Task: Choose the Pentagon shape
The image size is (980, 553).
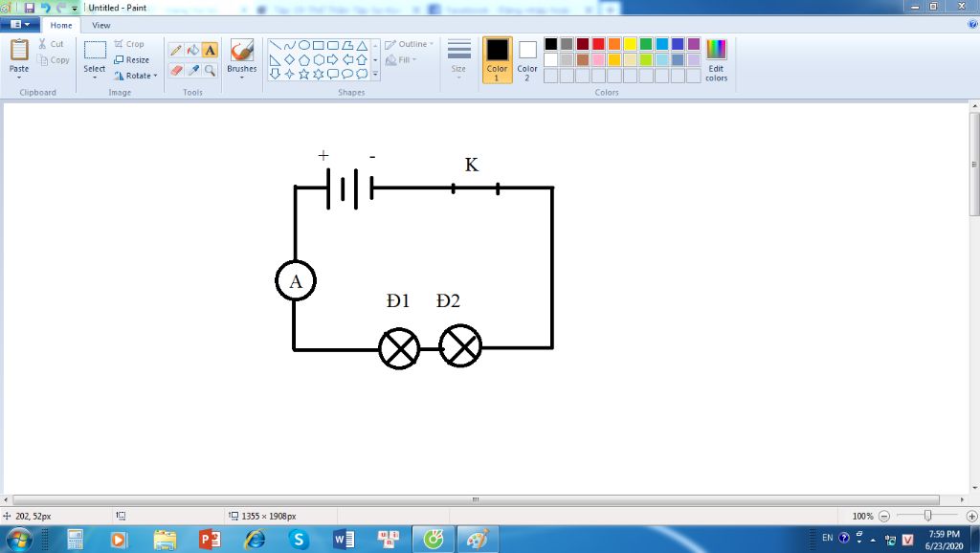Action: click(x=303, y=60)
